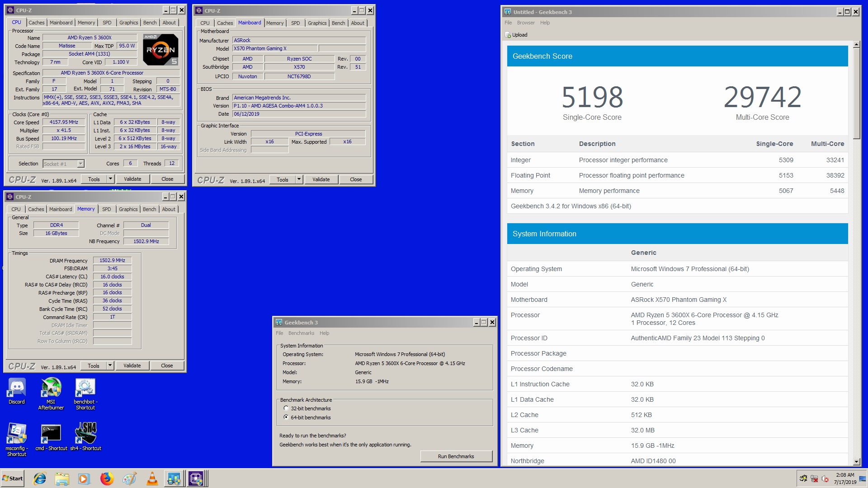Click the Geekbench results scrollbar thumb
Screen dimensions: 868x488
tap(856, 93)
